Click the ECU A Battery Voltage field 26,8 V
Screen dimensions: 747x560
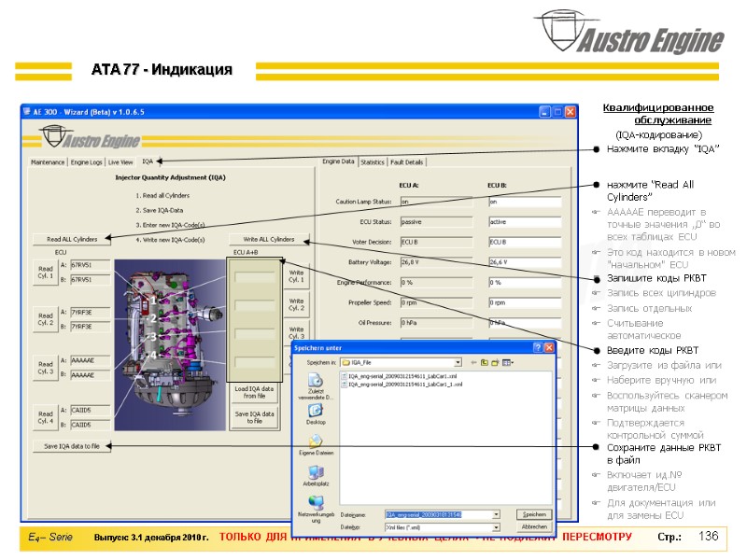coord(436,262)
